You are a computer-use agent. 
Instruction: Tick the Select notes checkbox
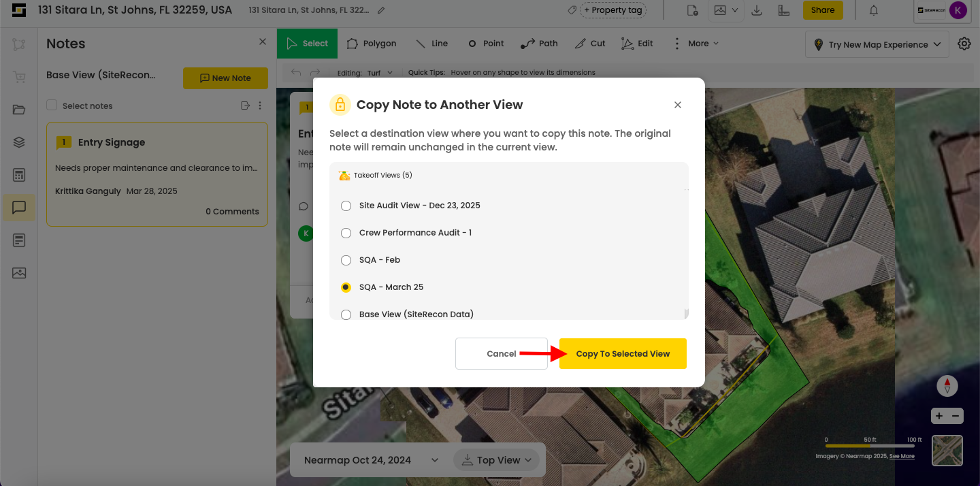click(x=52, y=106)
